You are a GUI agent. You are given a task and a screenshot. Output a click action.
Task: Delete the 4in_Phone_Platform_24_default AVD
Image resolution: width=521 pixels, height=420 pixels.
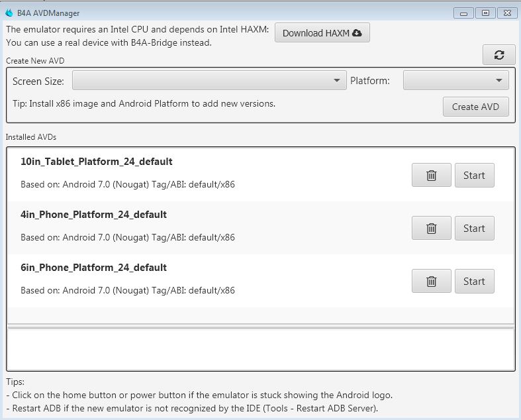(x=431, y=229)
